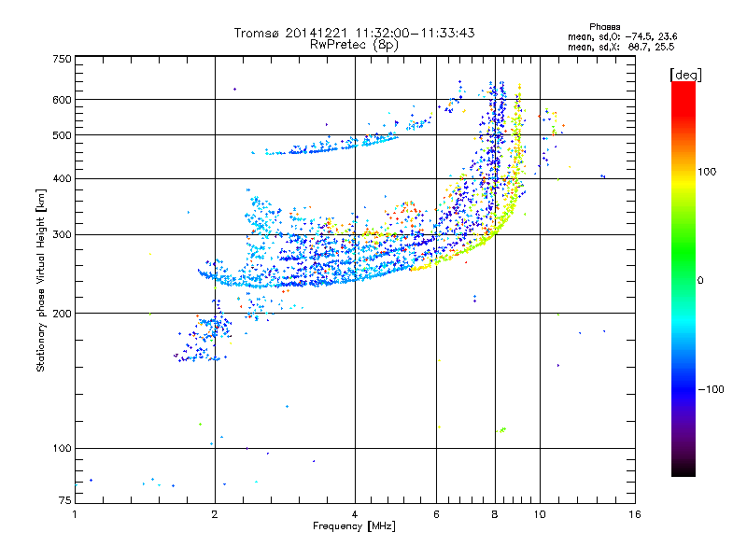Click the y-axis tick label '750'
Viewport: 747px width, 560px height.
coord(62,59)
